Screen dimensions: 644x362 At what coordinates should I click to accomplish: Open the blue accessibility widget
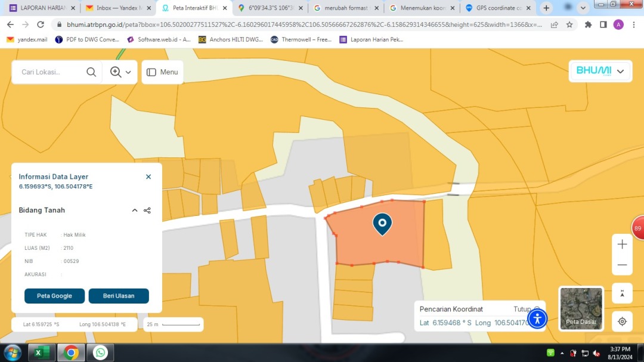point(537,318)
